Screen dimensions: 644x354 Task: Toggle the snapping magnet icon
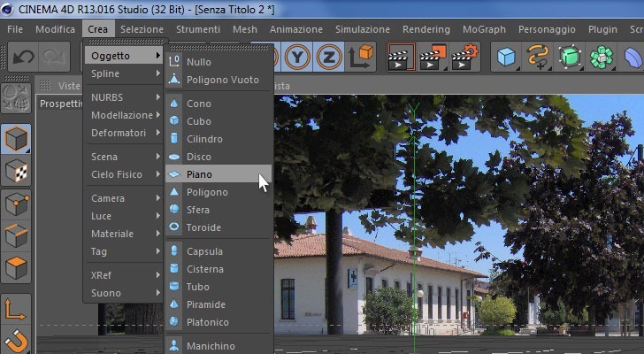pyautogui.click(x=16, y=340)
